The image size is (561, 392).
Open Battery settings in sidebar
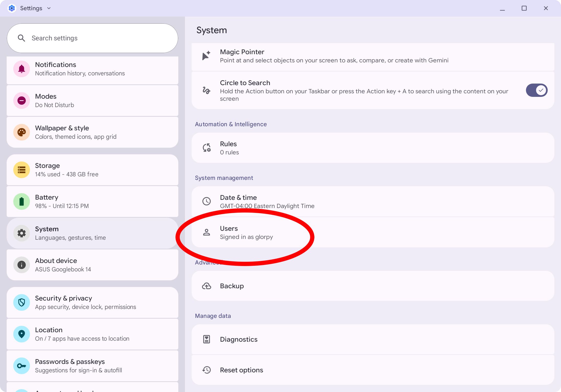pyautogui.click(x=92, y=202)
